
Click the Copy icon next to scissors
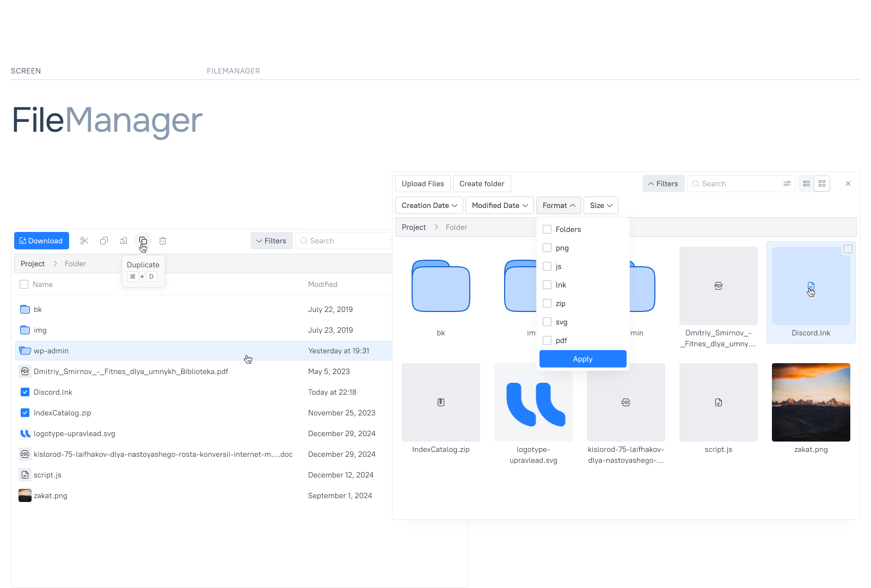pos(104,240)
